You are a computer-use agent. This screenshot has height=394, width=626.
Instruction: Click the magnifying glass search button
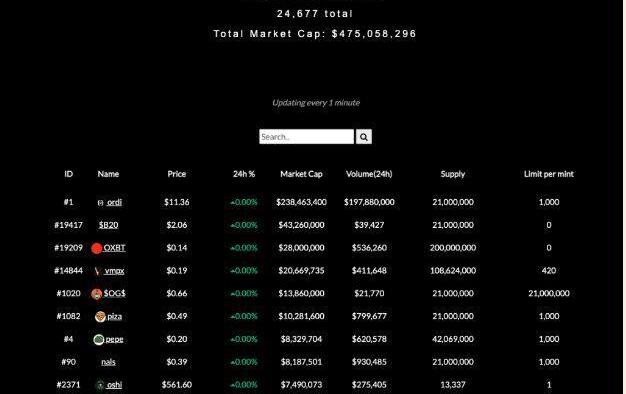tap(363, 137)
